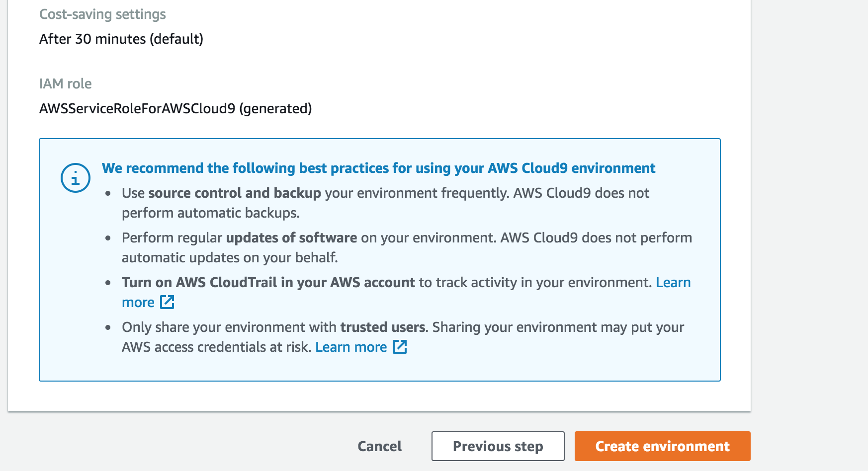Click the bold "trusted users" text
Screen dimensions: 868x471
383,327
